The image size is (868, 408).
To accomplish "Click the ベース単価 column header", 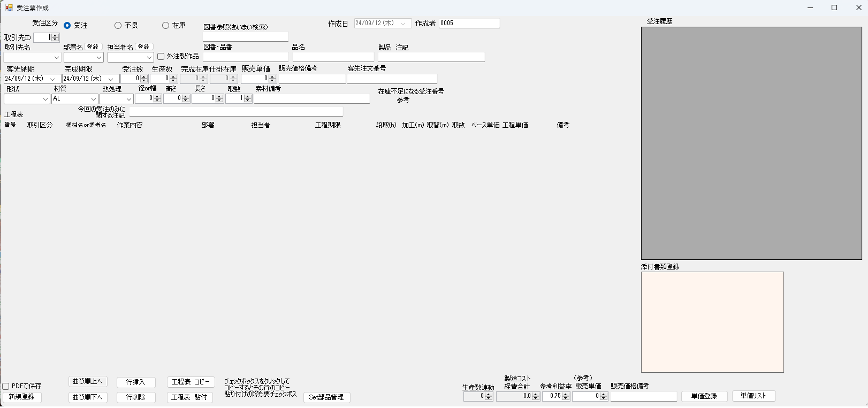I will tap(485, 125).
